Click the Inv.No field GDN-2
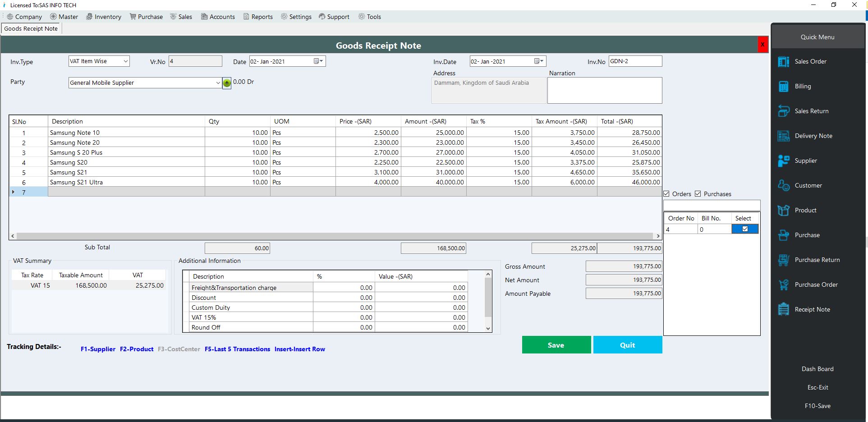 tap(635, 61)
